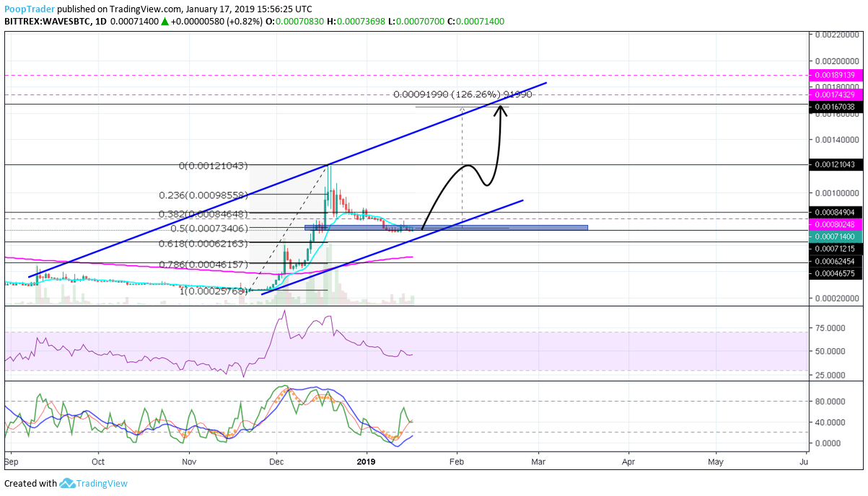Click the teal 0.00071400 current price label
868x496 pixels.
[834, 236]
